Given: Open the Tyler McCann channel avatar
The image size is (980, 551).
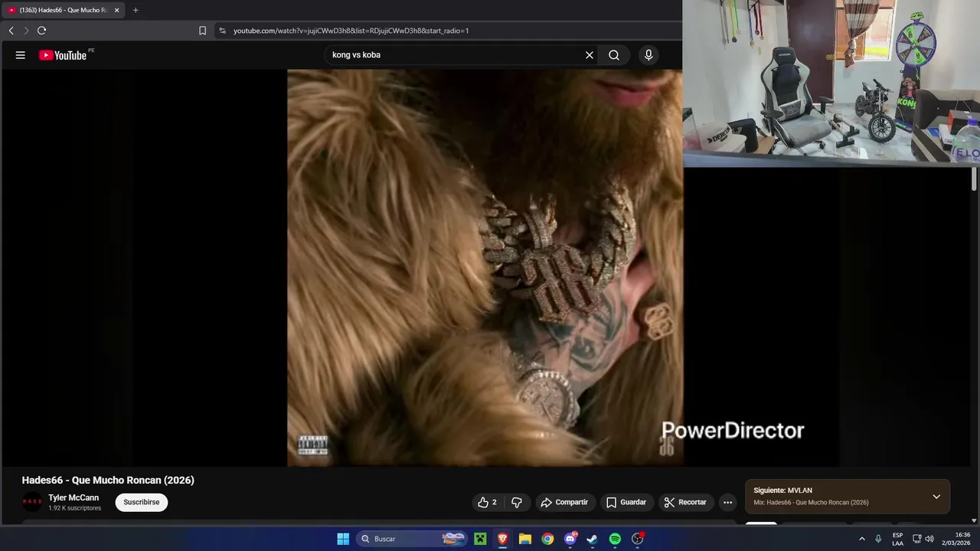Looking at the screenshot, I should (x=32, y=502).
